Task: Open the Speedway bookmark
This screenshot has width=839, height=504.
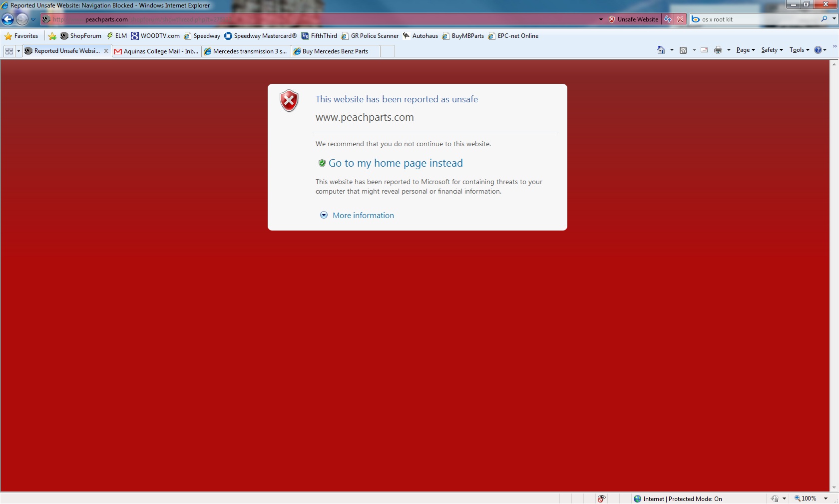Action: 202,36
